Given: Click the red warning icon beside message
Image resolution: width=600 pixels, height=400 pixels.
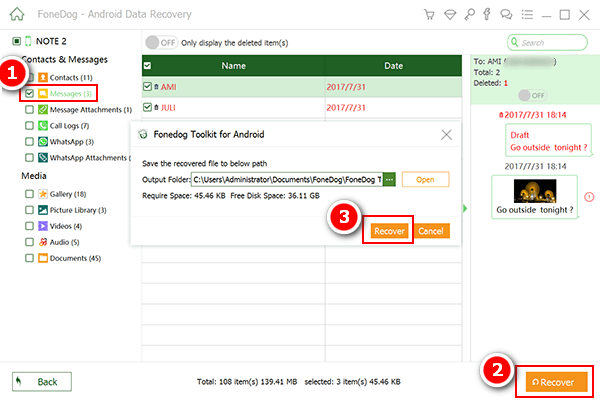Looking at the screenshot, I should [589, 197].
